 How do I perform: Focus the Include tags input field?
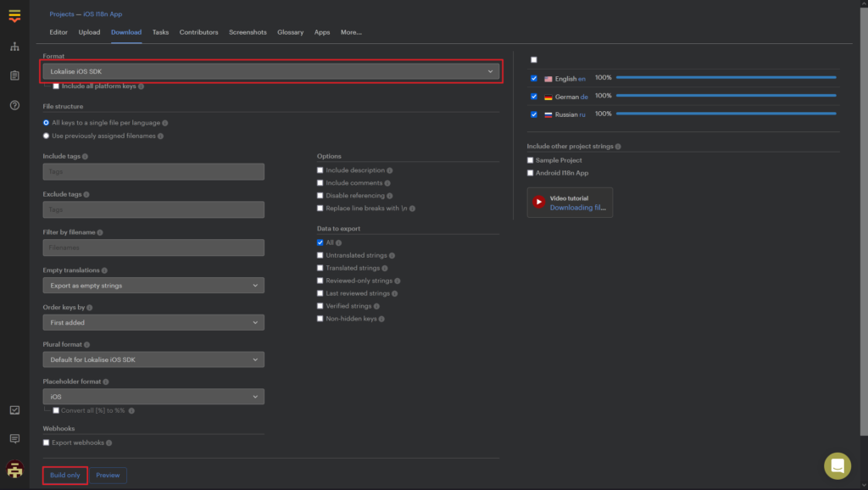pos(153,171)
